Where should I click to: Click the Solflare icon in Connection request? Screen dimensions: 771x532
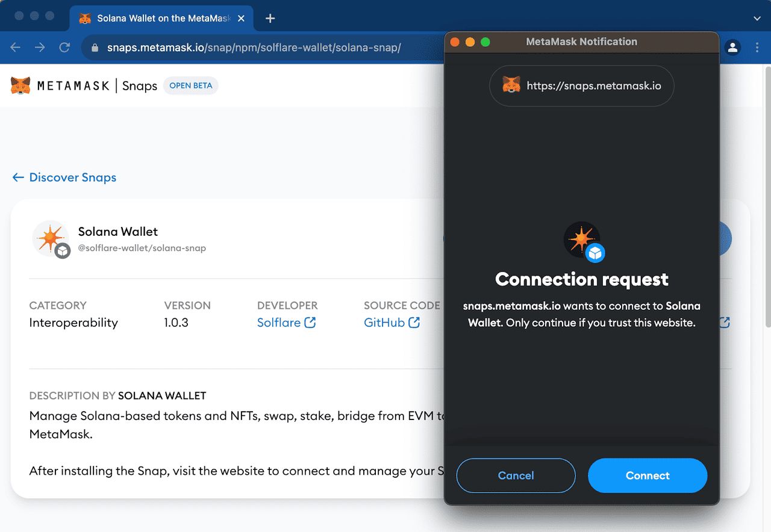tap(582, 240)
